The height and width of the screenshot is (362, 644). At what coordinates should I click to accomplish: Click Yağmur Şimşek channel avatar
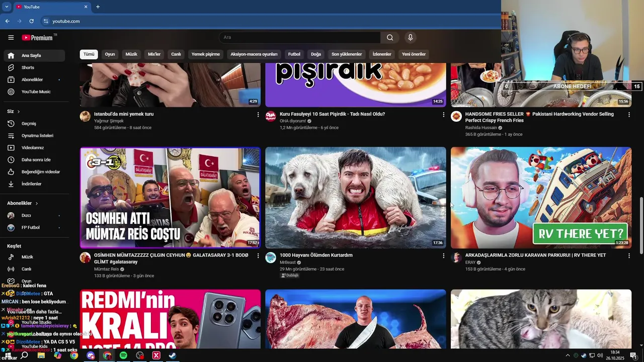coord(85,117)
